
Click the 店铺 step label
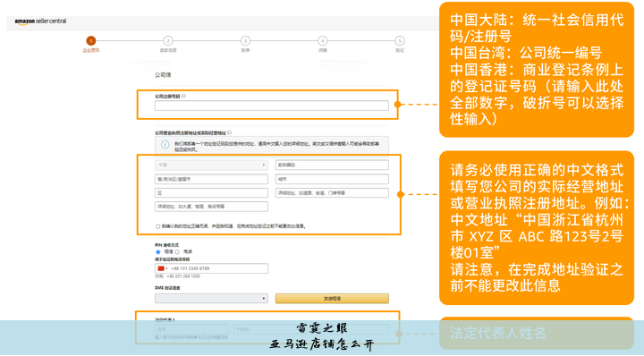(x=322, y=50)
